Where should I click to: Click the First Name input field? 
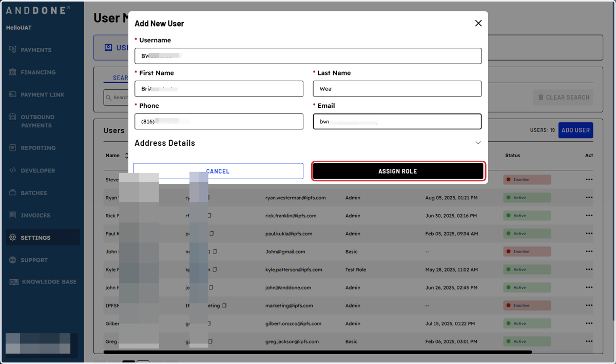pos(219,89)
